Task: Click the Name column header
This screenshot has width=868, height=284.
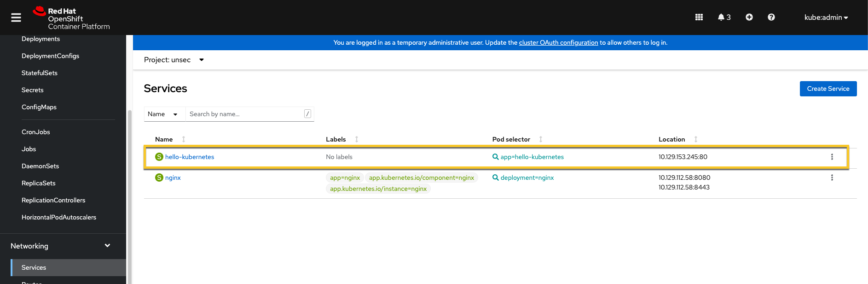Action: pos(164,139)
